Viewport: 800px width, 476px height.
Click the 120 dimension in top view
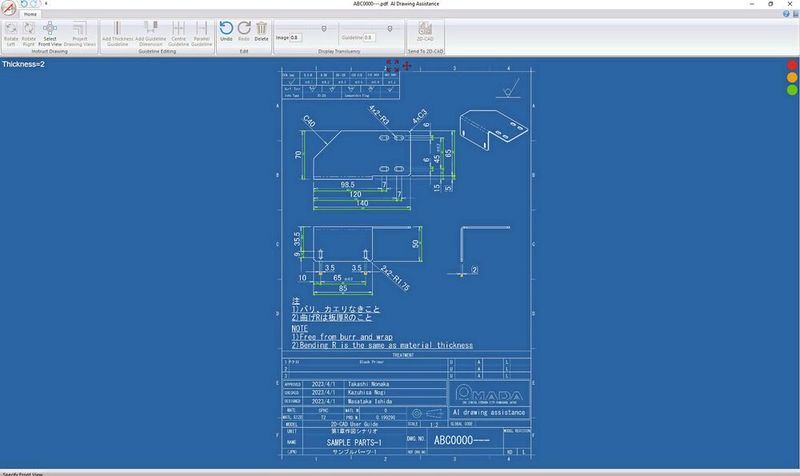coord(355,194)
